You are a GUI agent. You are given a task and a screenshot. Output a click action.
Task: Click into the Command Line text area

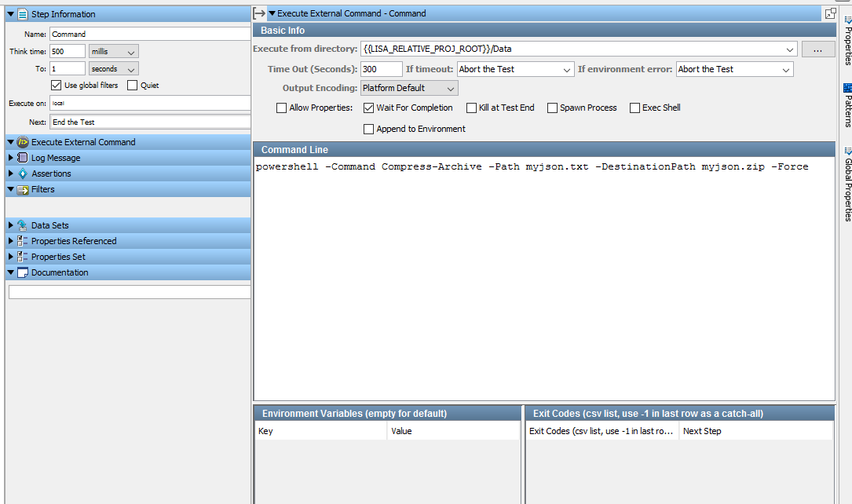pos(544,279)
